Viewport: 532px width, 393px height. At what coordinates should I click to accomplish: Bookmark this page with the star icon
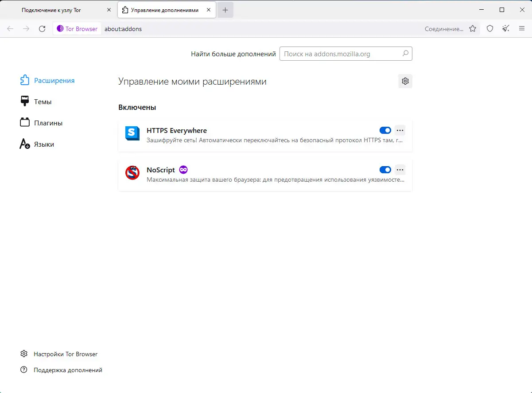click(x=473, y=29)
